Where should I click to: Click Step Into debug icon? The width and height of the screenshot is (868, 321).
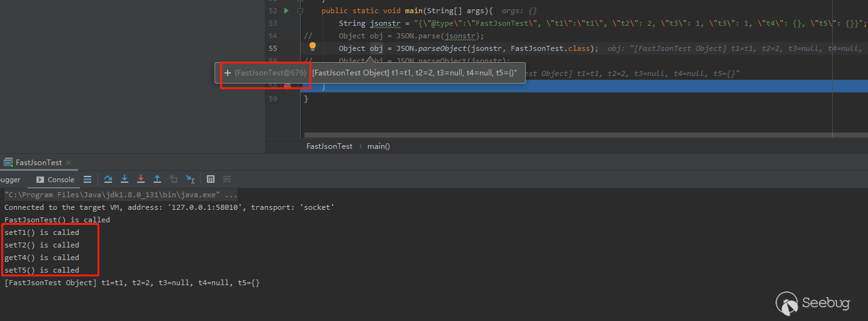(x=125, y=180)
